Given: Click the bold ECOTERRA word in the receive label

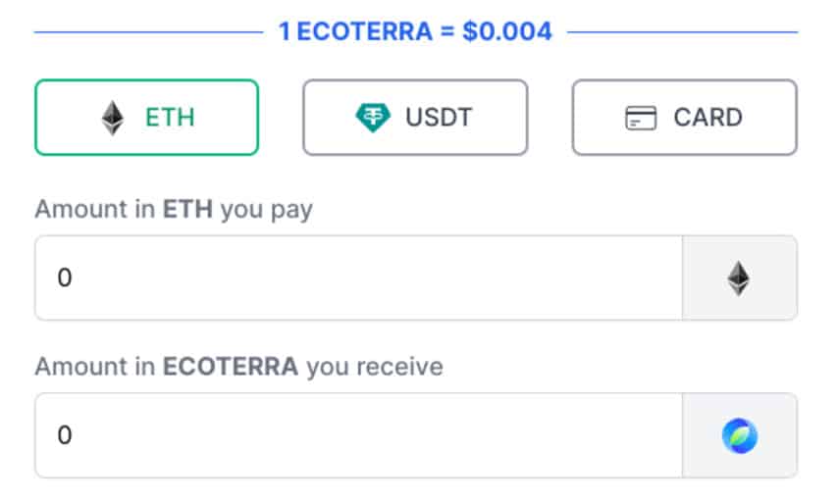Looking at the screenshot, I should tap(231, 368).
